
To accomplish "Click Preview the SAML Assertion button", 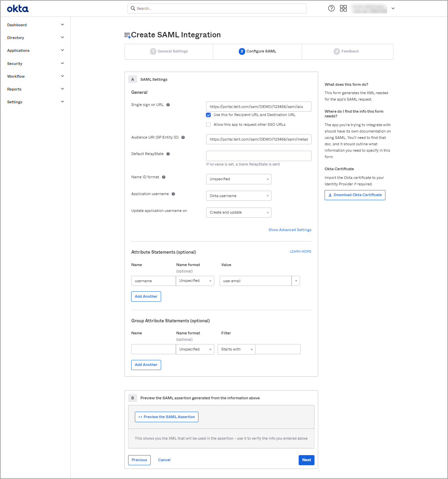I will pyautogui.click(x=166, y=417).
